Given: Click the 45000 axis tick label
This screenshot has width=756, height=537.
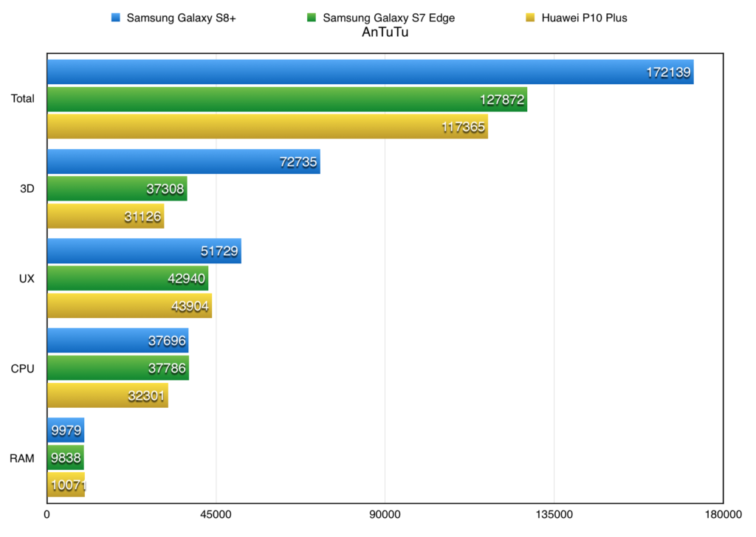Looking at the screenshot, I should (x=216, y=515).
